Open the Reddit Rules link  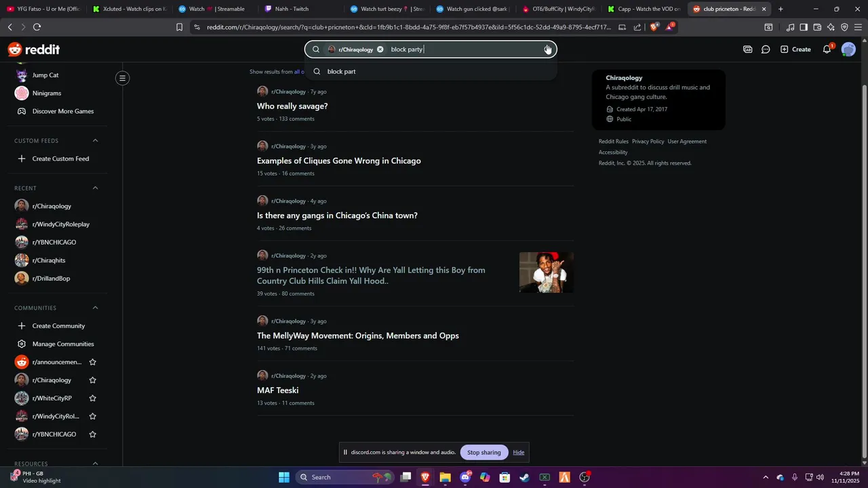click(x=614, y=142)
